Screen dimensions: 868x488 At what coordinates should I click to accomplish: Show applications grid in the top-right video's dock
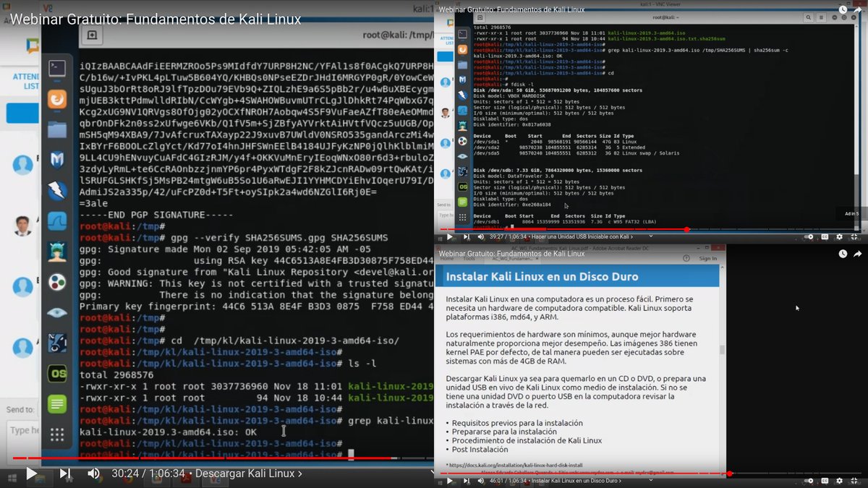pos(463,218)
